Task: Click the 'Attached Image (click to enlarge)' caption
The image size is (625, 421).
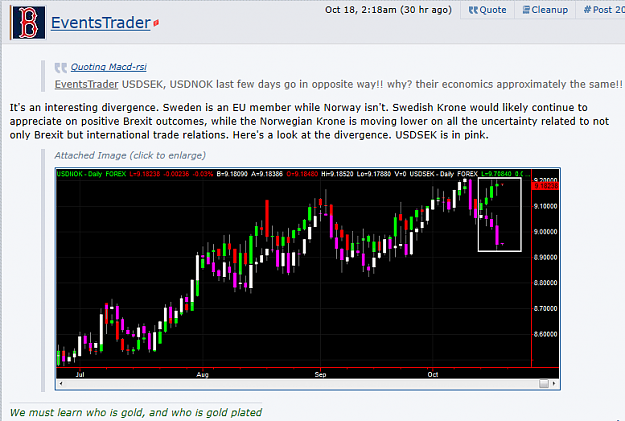Action: tap(130, 155)
